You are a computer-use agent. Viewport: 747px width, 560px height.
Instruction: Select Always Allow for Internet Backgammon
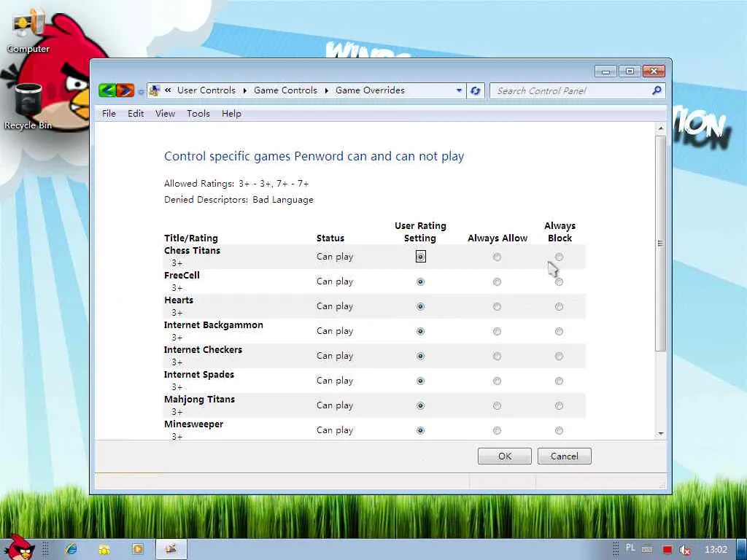[497, 332]
